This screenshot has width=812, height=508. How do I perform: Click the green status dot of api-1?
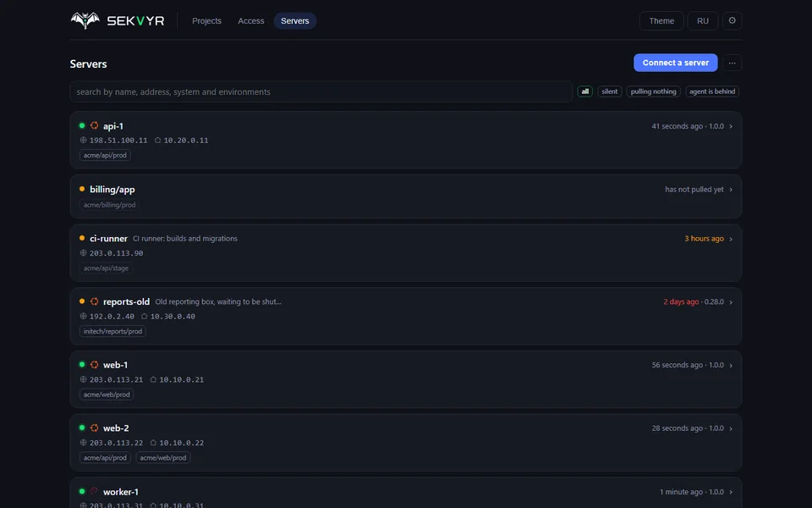[x=82, y=125]
